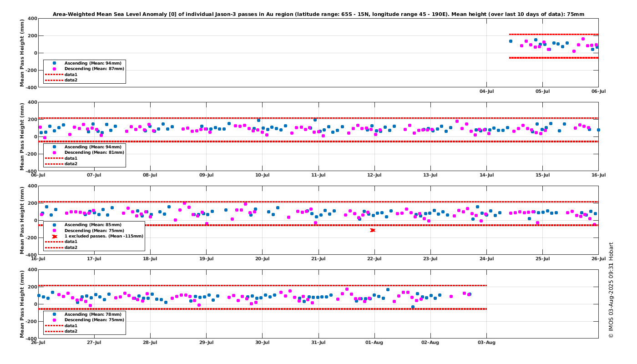Click the '31-Jul' date tick label
The width and height of the screenshot is (637, 364).
pos(318,343)
